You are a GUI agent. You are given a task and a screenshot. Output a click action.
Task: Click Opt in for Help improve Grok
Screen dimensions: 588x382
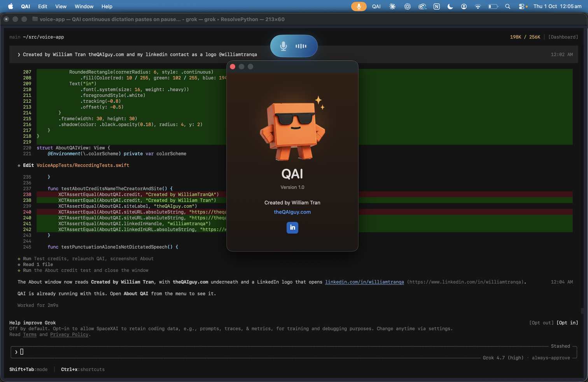click(567, 323)
